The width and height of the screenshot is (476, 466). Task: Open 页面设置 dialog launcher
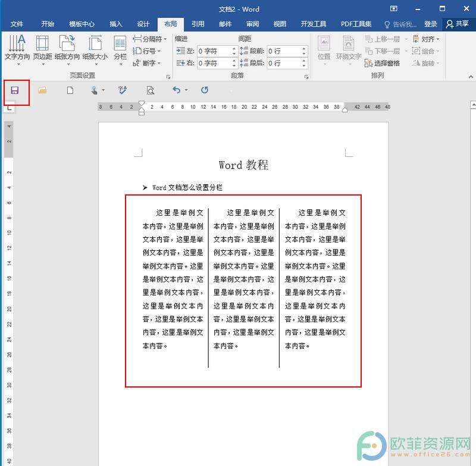pos(168,77)
